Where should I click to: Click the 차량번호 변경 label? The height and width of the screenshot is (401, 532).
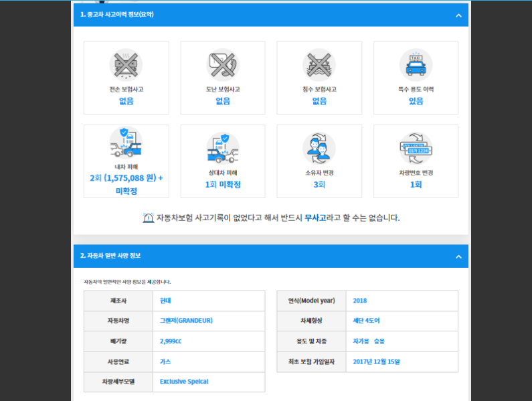click(x=416, y=173)
